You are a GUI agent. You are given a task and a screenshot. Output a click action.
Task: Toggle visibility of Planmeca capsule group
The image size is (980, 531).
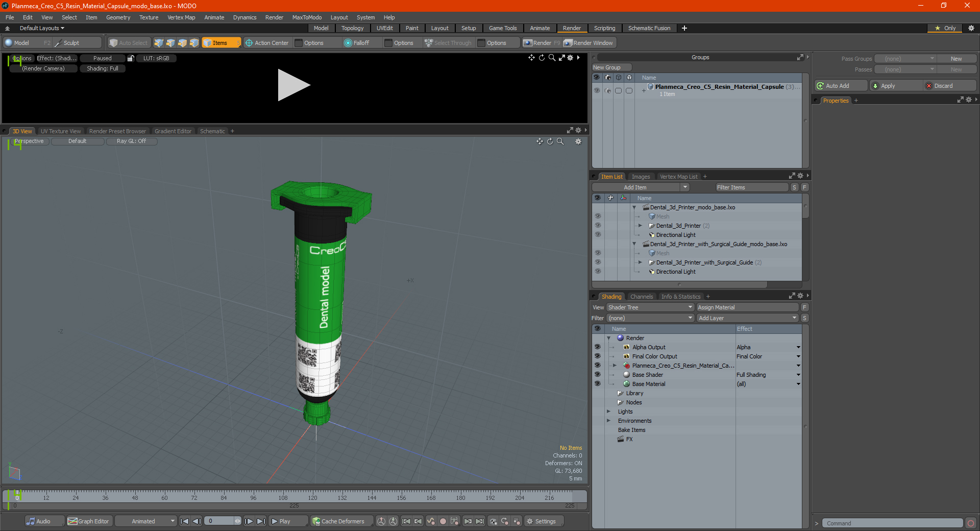click(597, 90)
